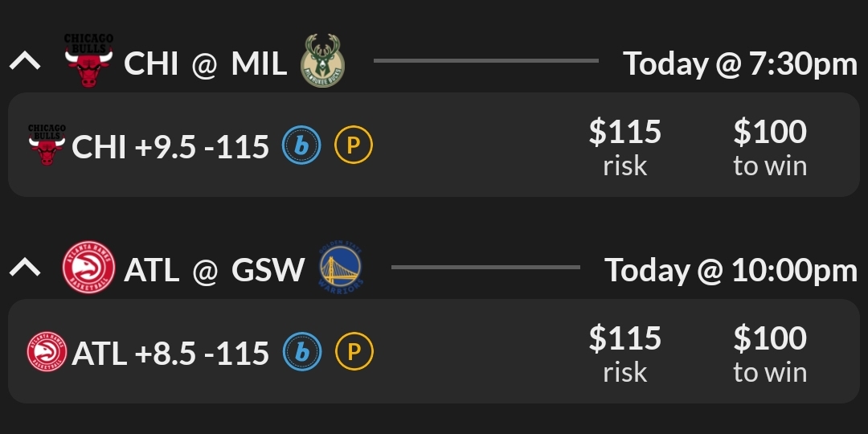Click yellow 'P' icon on ATL bet
868x434 pixels.
tap(354, 352)
